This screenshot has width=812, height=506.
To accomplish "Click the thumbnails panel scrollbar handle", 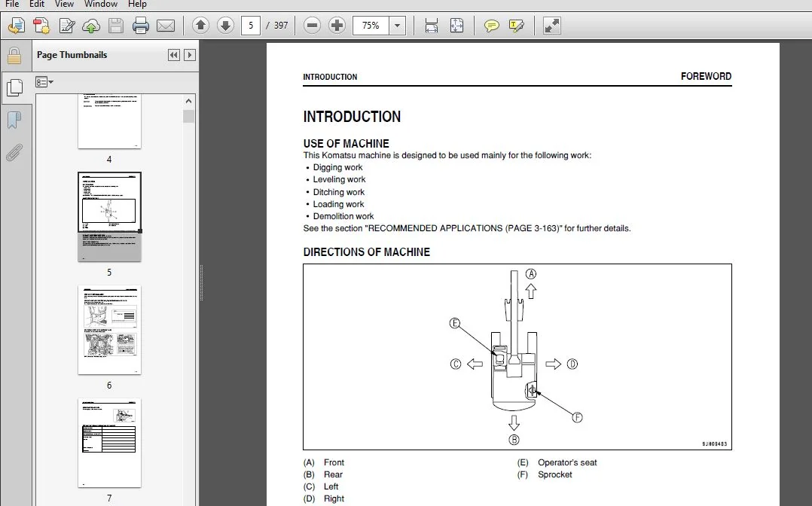I will (188, 117).
